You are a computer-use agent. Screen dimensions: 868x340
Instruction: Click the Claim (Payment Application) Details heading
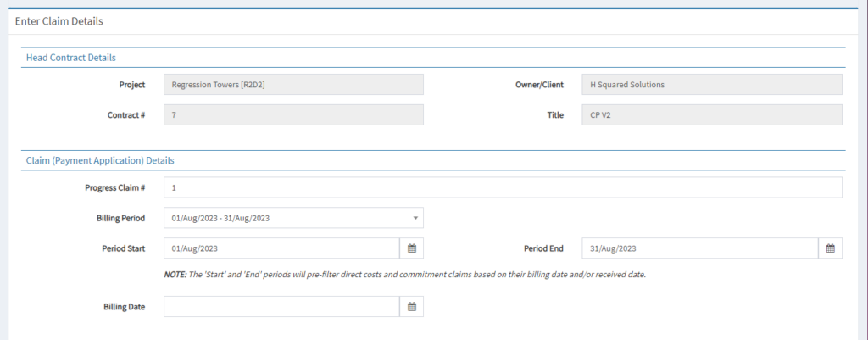pos(100,160)
